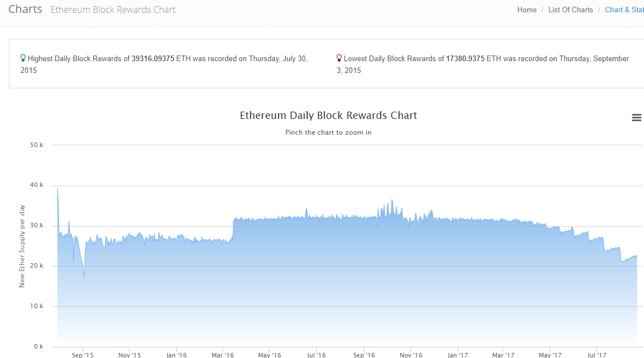Click the 0 k y-axis label
The height and width of the screenshot is (358, 644).
tap(39, 347)
